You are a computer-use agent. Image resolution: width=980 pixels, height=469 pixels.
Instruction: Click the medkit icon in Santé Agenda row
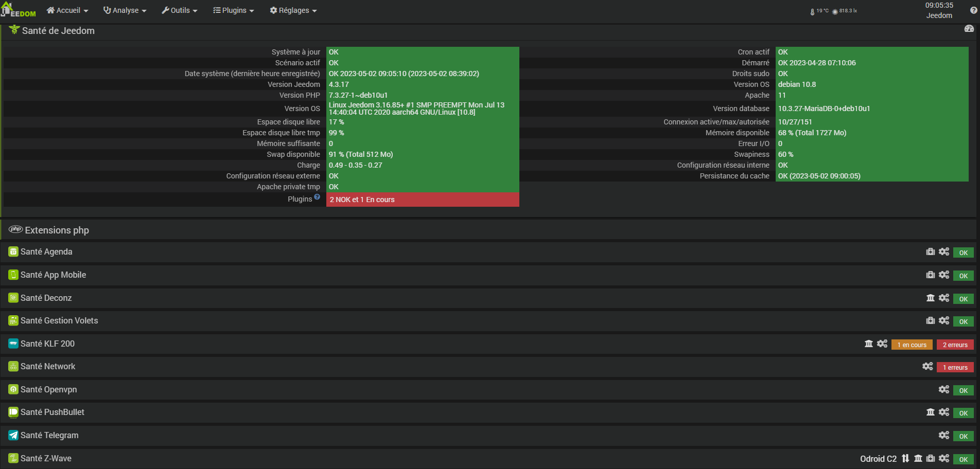pos(931,251)
